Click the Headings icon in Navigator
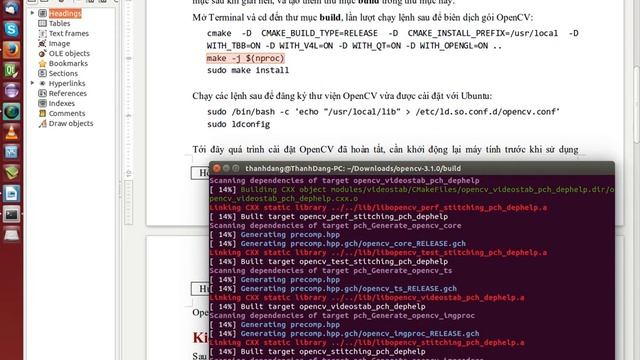640x360 pixels. coord(42,13)
